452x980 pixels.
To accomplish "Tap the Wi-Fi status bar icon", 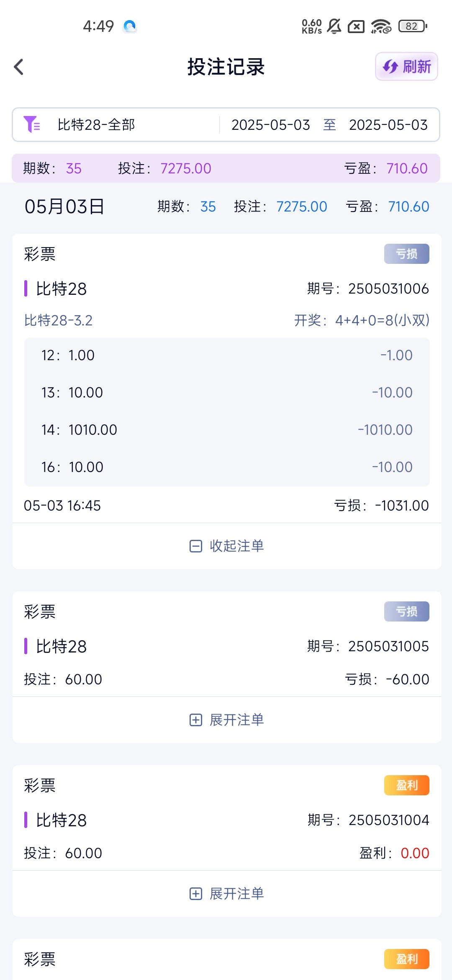I will click(x=380, y=26).
